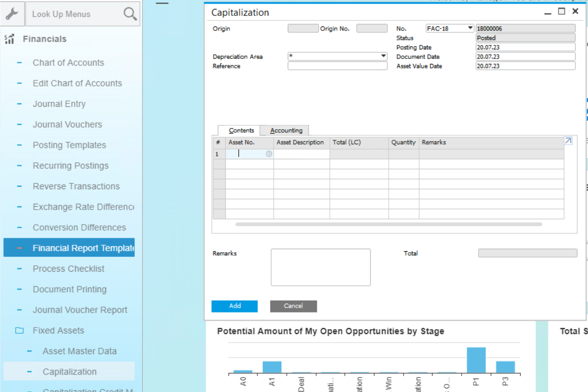Click the Status field showing Posted
588x392 pixels.
pos(525,38)
